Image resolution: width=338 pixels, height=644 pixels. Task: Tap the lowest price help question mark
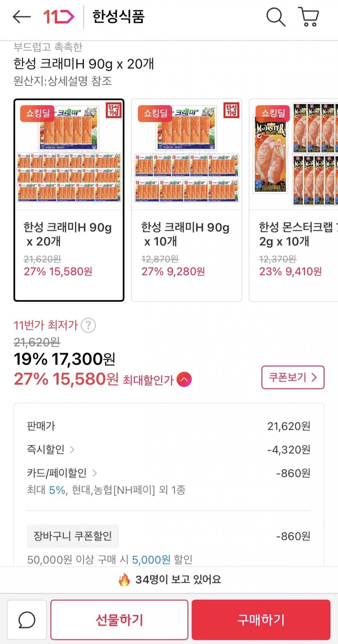coord(89,325)
